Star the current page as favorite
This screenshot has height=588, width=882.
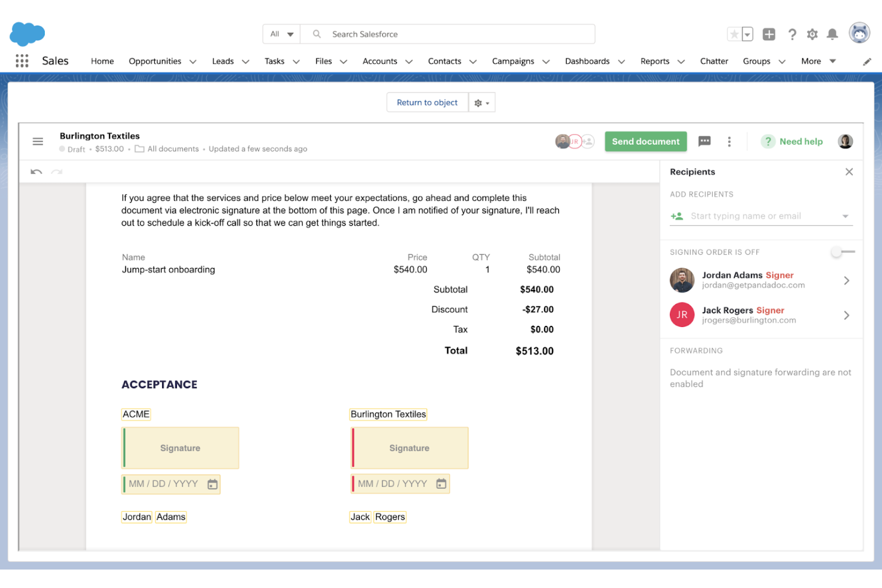pos(734,34)
